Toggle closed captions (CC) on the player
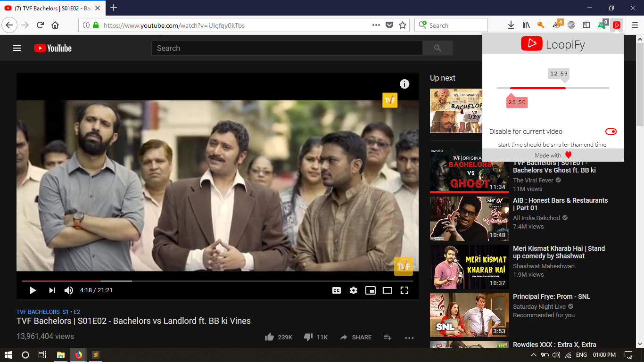Image resolution: width=644 pixels, height=362 pixels. click(x=337, y=290)
